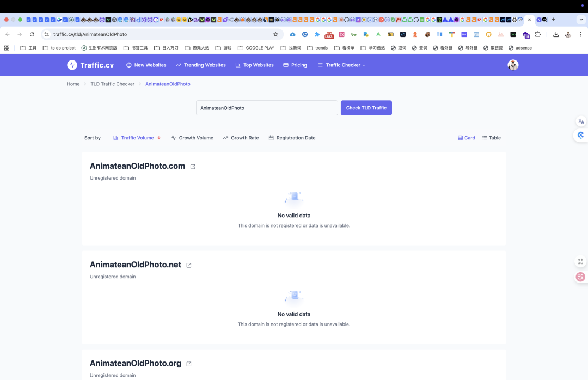Open the 生财有术网页版 bookmark

[100, 48]
